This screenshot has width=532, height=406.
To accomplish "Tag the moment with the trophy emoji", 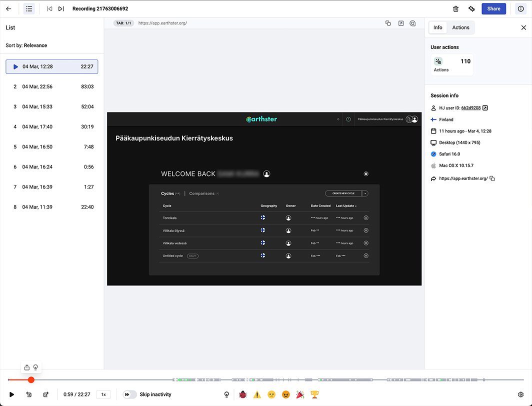I will click(x=314, y=394).
